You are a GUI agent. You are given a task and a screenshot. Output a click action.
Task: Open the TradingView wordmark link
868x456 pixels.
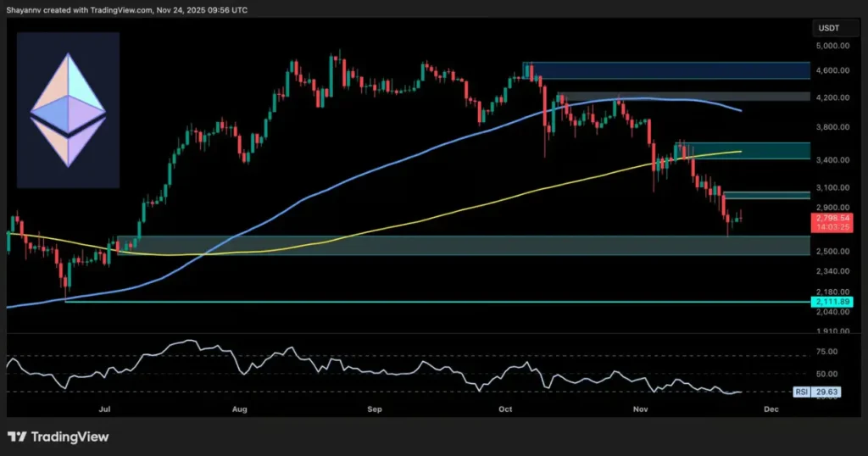pyautogui.click(x=70, y=437)
